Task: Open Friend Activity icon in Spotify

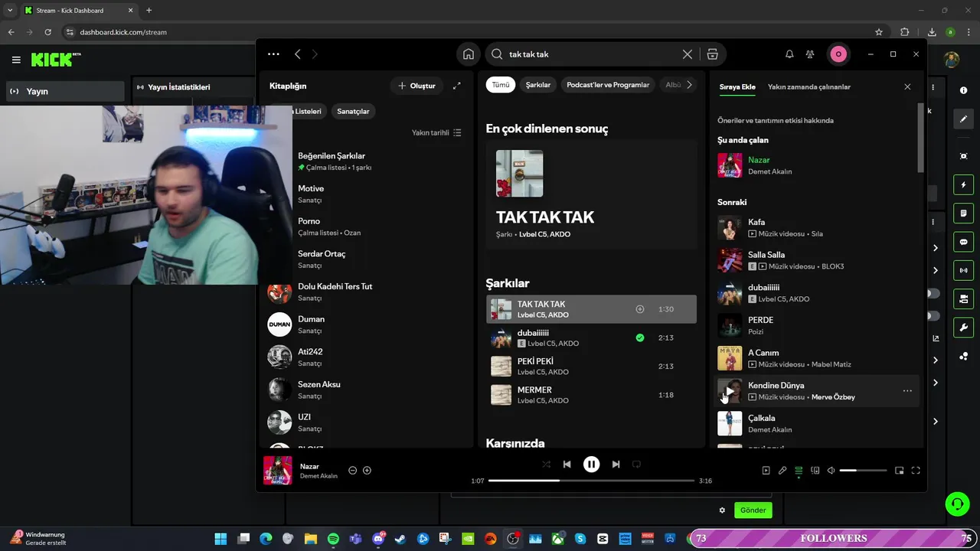Action: pyautogui.click(x=810, y=54)
